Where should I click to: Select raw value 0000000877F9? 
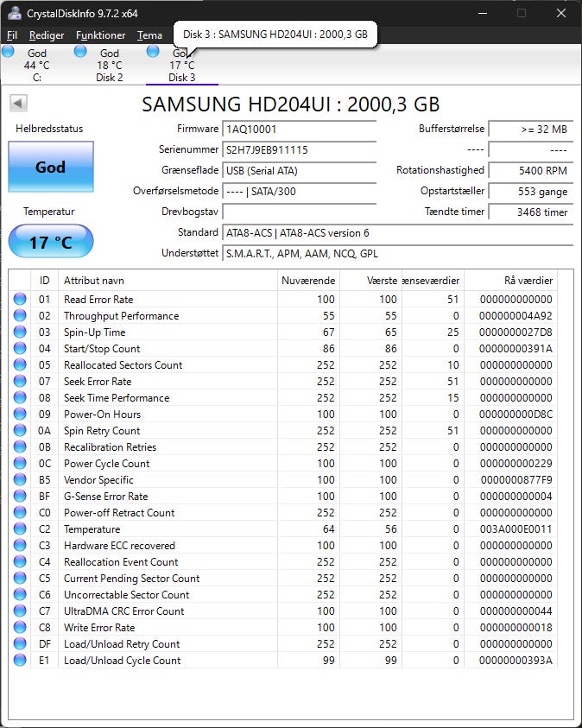[x=516, y=479]
